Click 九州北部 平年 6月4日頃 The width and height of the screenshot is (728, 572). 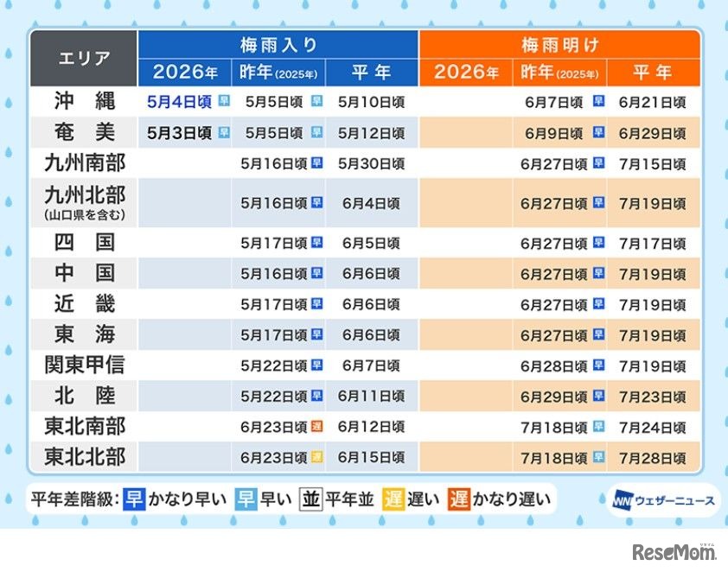pyautogui.click(x=372, y=203)
